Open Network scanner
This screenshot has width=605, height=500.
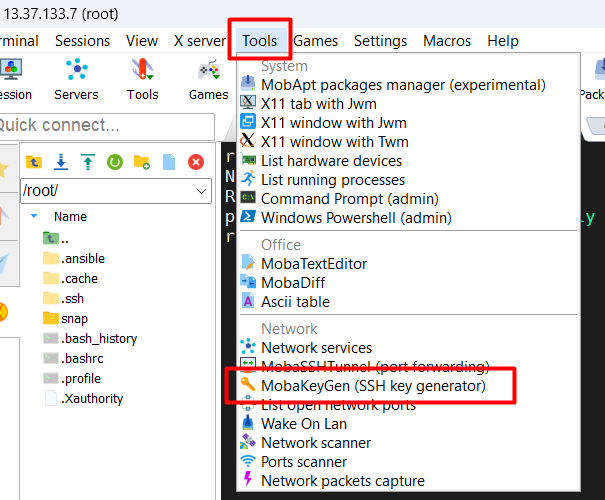tap(409, 443)
